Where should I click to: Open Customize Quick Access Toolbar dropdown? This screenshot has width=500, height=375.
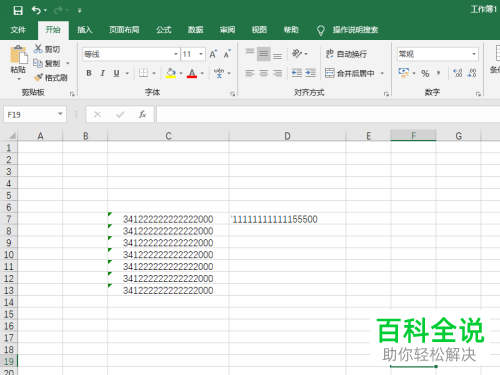(x=79, y=11)
